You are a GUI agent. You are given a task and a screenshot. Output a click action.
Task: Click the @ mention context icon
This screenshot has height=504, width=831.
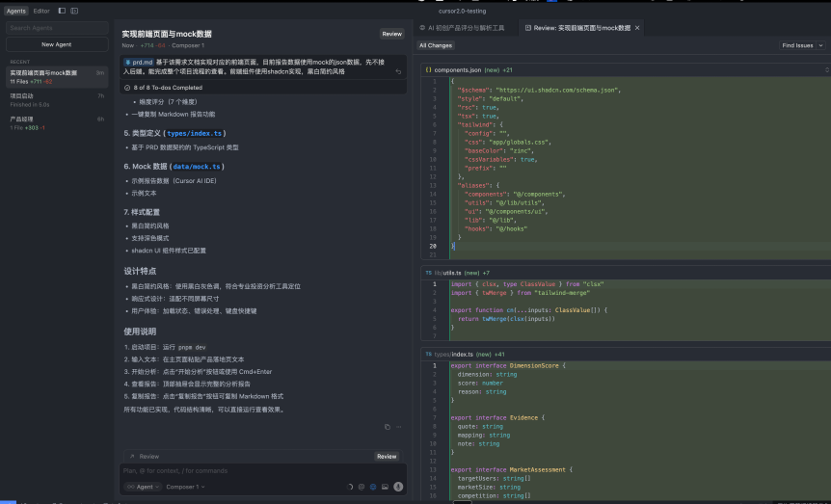tap(361, 487)
